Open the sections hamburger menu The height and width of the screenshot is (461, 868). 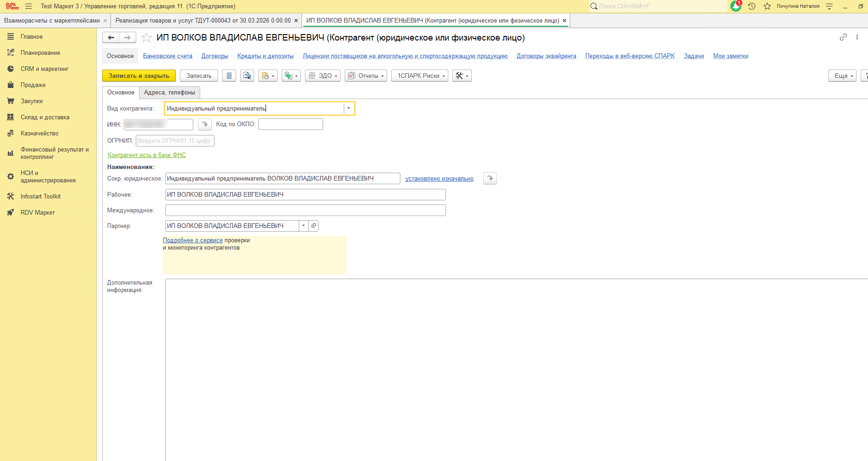pos(29,6)
